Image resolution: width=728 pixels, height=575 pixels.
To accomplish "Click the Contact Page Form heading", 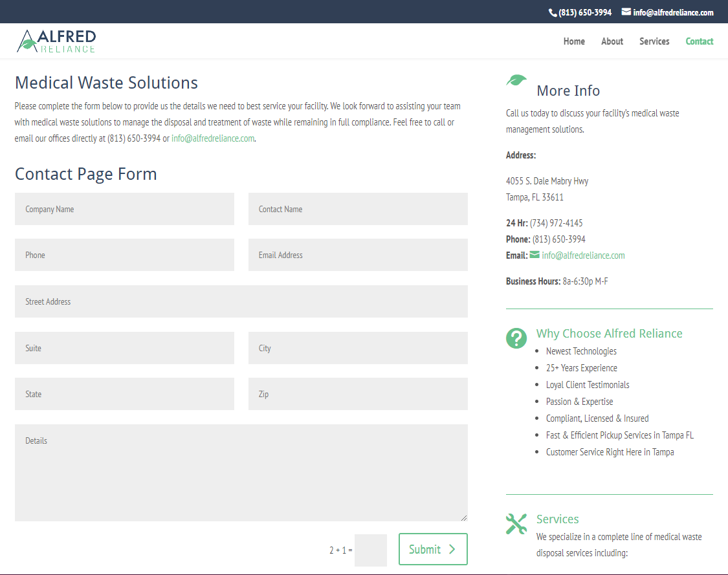I will click(x=86, y=174).
